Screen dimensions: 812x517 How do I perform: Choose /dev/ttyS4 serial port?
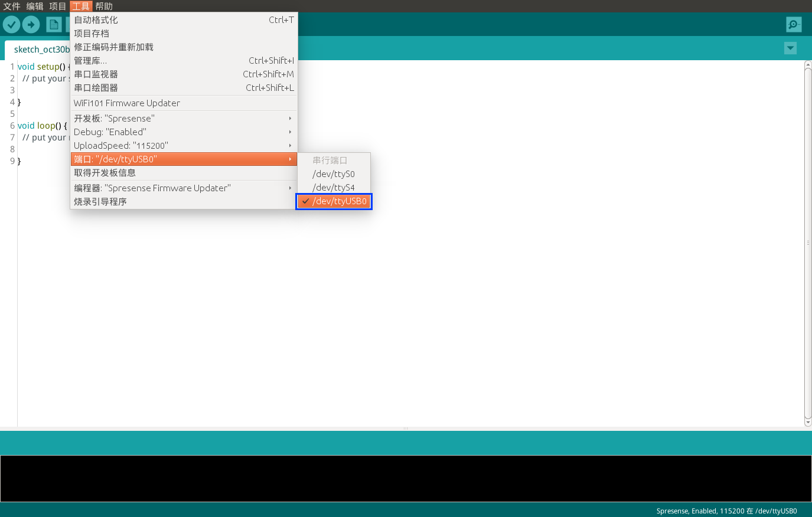[334, 188]
